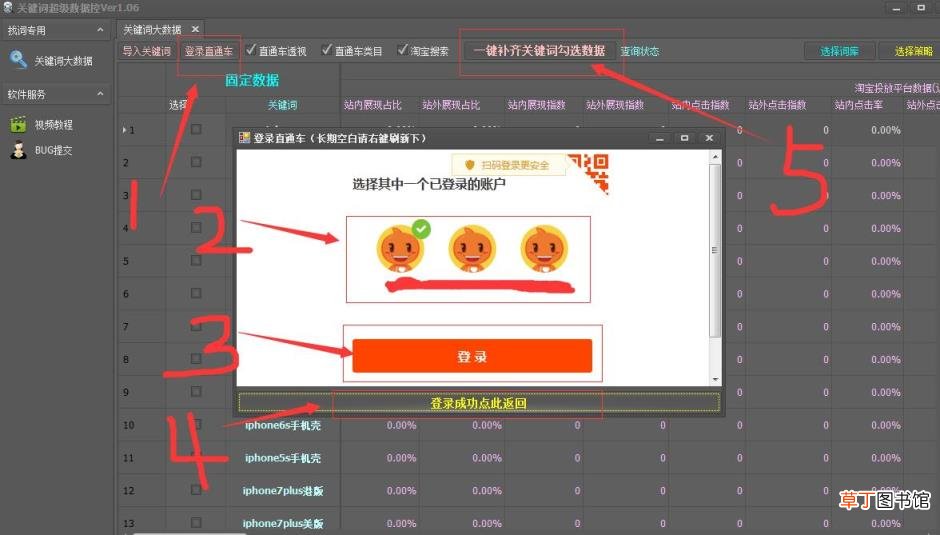Click 登录直通车 toolbar item
Image resolution: width=940 pixels, height=535 pixels.
[x=209, y=51]
